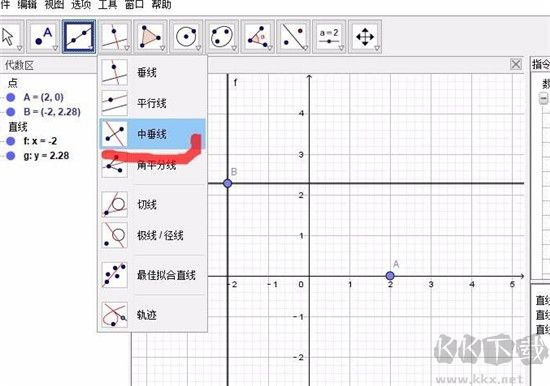Collapse the minus expander in right panel
Screen dimensions: 550x386
(x=543, y=98)
